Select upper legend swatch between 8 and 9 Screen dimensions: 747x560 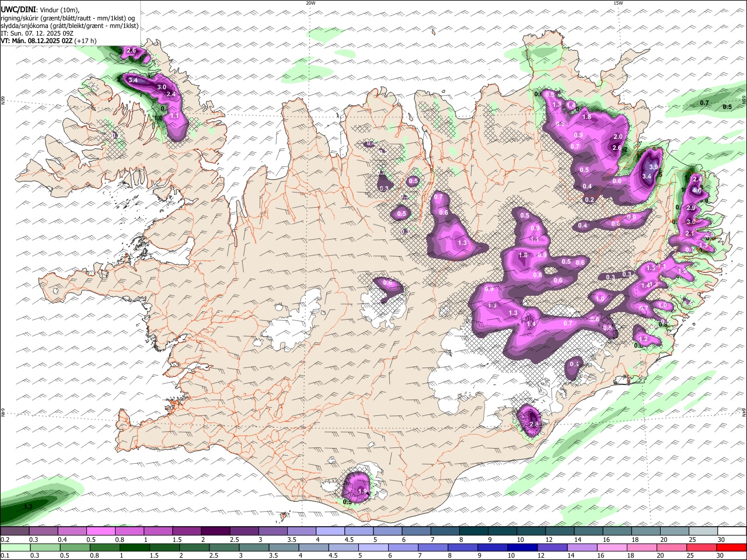[474, 531]
